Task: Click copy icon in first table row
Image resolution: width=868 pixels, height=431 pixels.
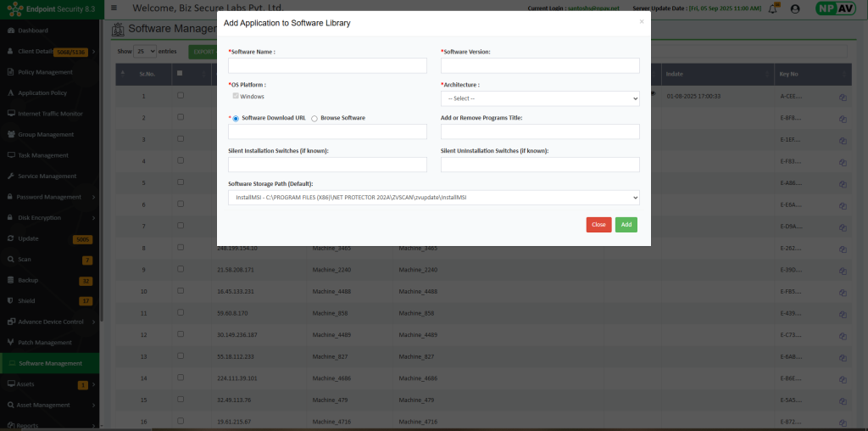Action: click(x=843, y=97)
